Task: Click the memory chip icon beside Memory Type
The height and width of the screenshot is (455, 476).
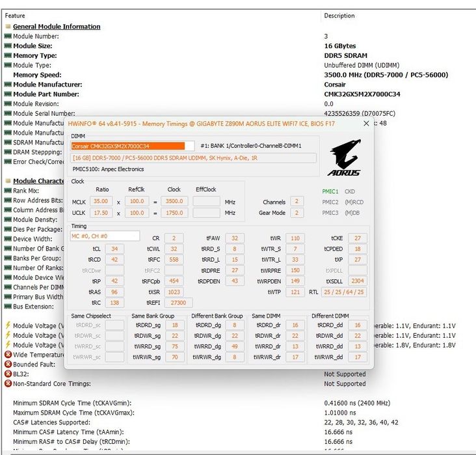Action: pos(8,55)
